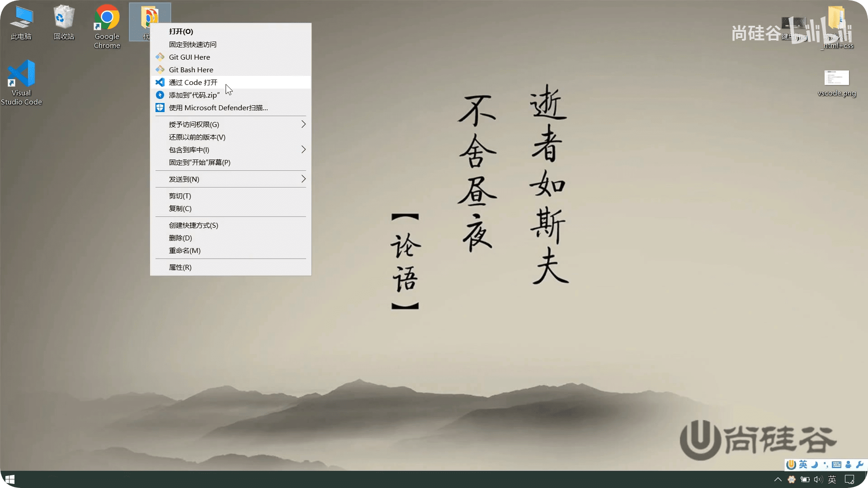Open the 回收站 recycle bin icon
868x488 pixels.
(64, 18)
